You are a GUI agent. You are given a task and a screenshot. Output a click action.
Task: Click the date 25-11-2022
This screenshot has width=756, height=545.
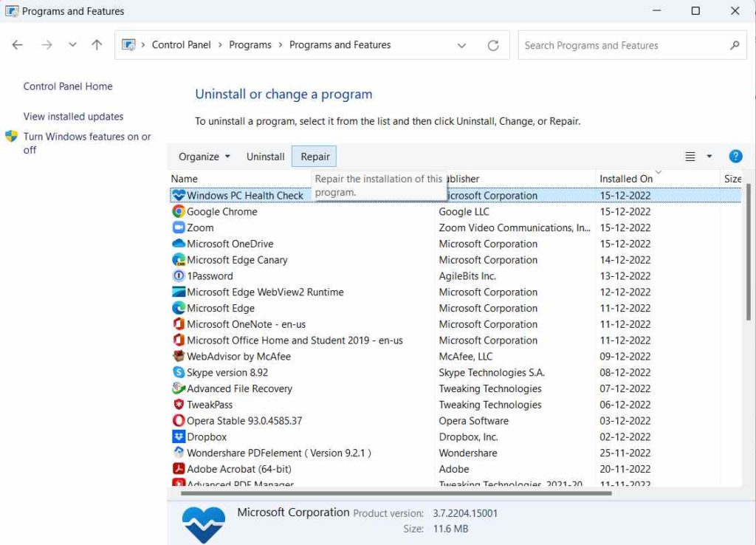click(625, 453)
